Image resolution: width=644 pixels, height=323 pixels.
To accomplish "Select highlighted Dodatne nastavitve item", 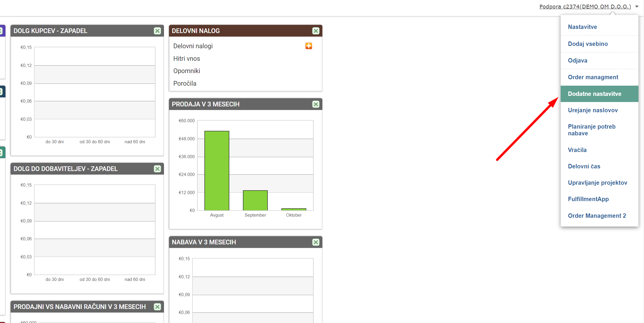I will [594, 94].
